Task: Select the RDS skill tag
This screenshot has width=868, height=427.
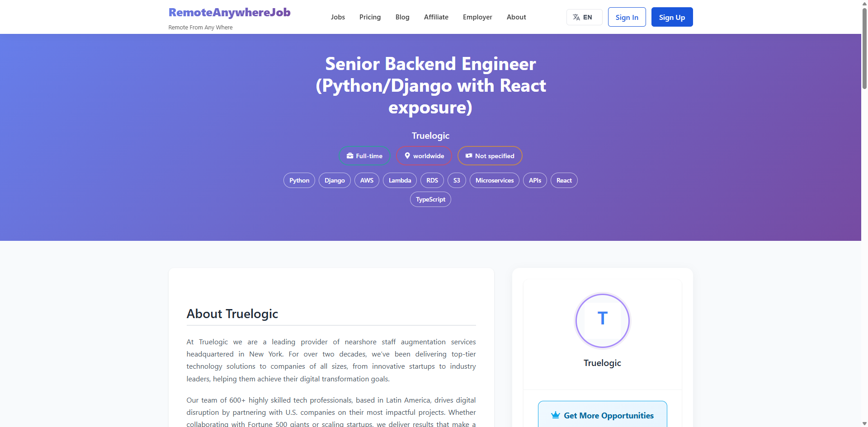Action: pyautogui.click(x=432, y=180)
